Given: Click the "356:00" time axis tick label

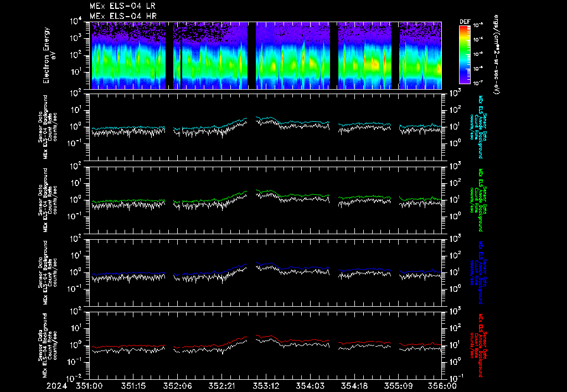Looking at the screenshot, I should coord(442,386).
